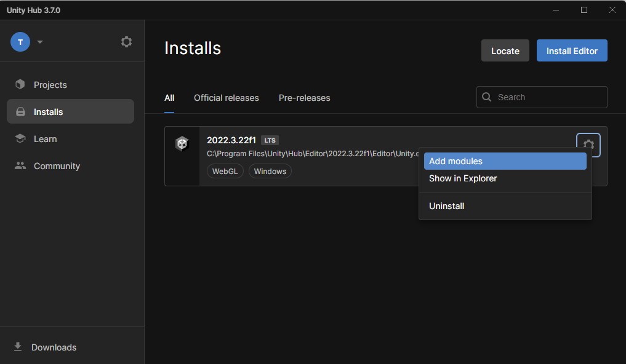
Task: Switch to the Pre-releases tab
Action: click(x=304, y=98)
